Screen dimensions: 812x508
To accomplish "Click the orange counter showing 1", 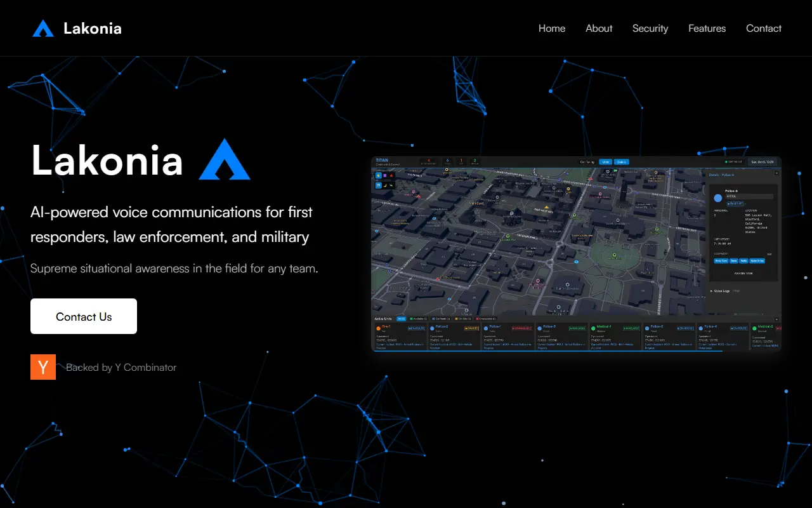I will pos(461,162).
